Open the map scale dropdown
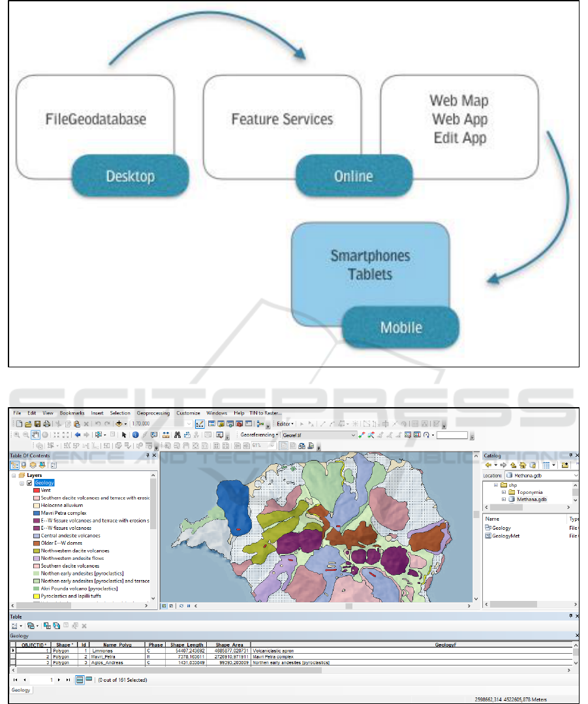 point(190,423)
